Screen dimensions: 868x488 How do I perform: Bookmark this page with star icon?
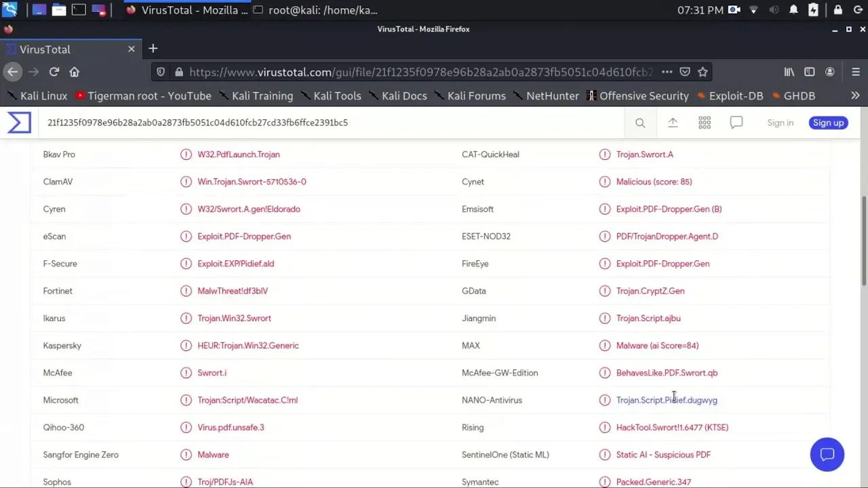tap(703, 72)
